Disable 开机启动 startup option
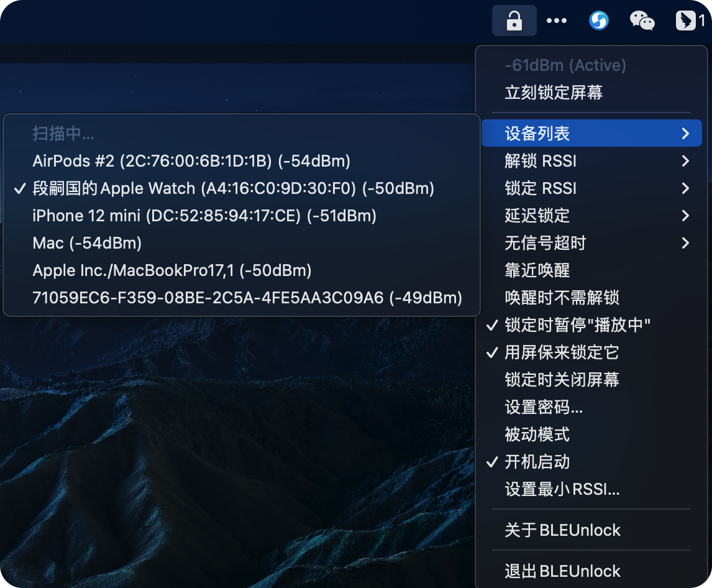 (534, 462)
